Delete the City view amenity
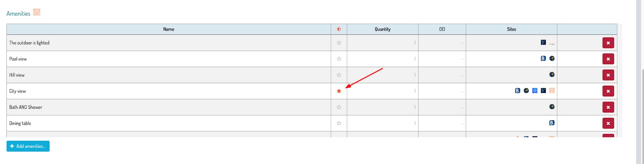 pyautogui.click(x=608, y=91)
